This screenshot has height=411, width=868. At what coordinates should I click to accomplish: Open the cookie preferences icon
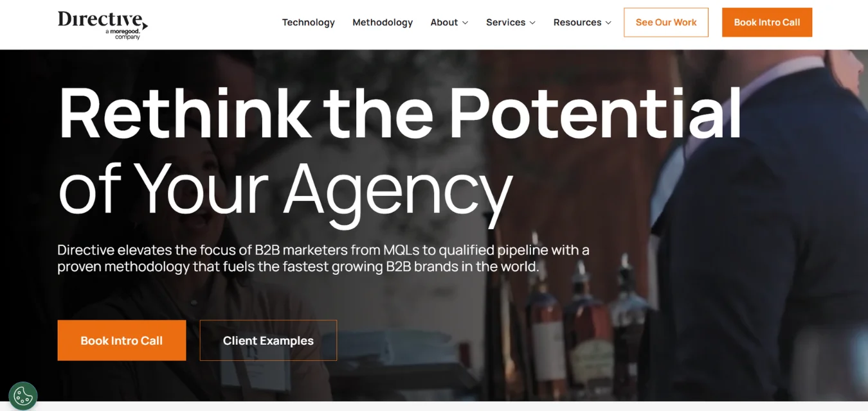23,396
